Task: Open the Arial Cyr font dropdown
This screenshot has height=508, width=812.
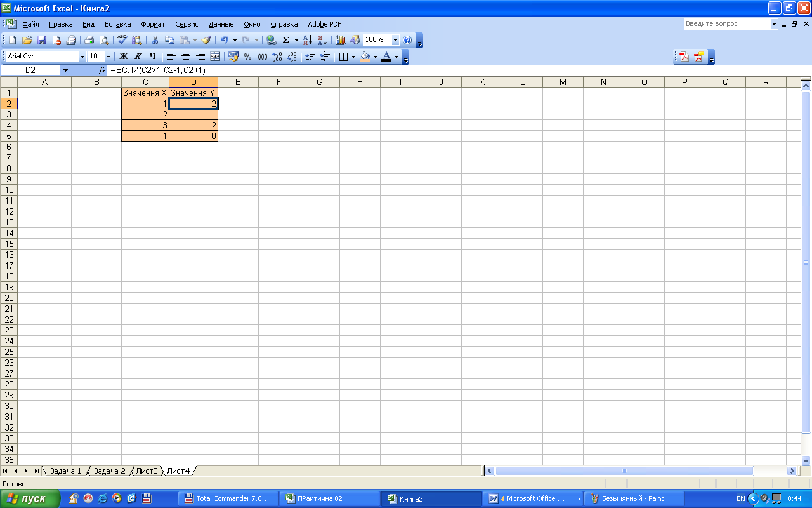Action: click(82, 57)
